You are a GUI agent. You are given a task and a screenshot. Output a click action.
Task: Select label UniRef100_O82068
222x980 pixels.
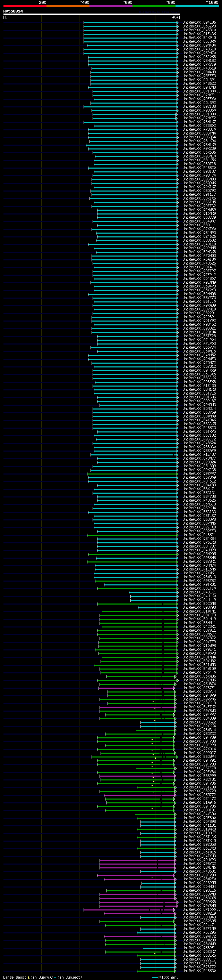(x=199, y=57)
